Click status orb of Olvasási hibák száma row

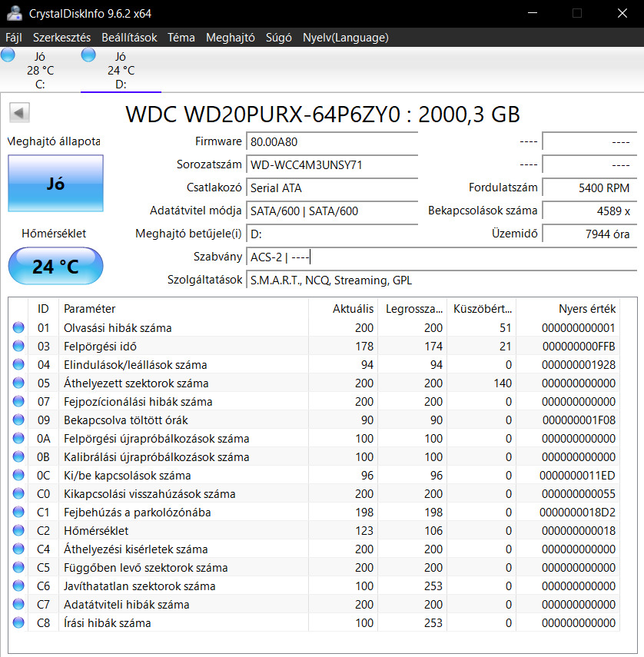18,327
